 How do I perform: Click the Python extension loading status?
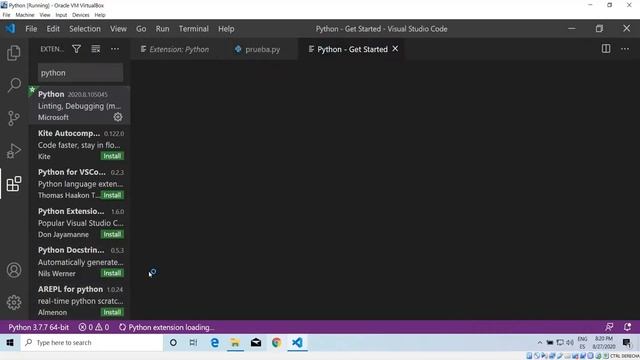[167, 327]
